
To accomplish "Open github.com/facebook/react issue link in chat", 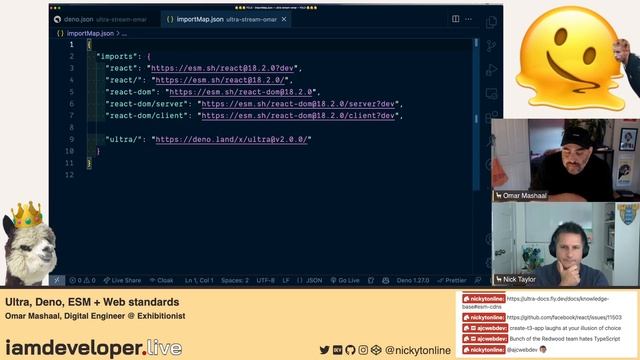I will (x=564, y=317).
